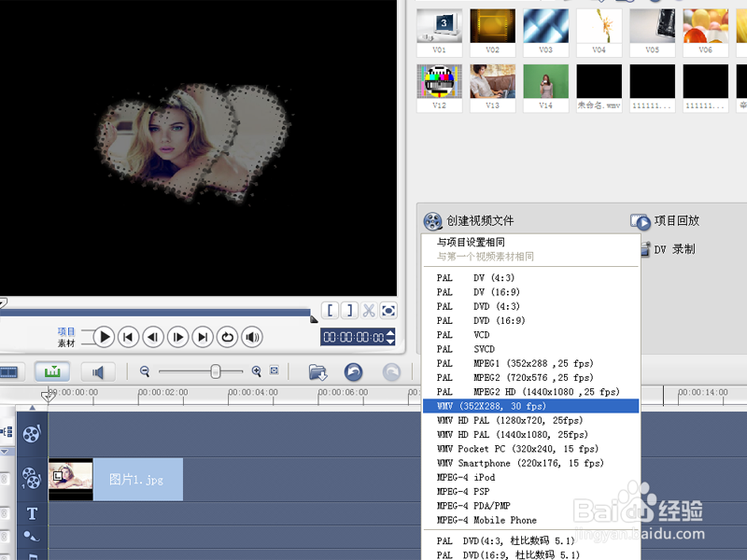Select the overlay track icon
747x560 pixels.
point(32,479)
